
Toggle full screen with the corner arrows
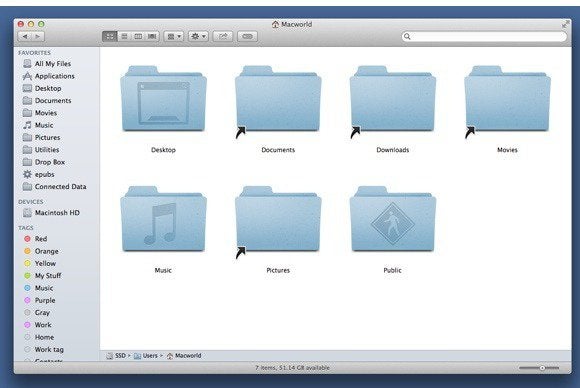pos(565,24)
